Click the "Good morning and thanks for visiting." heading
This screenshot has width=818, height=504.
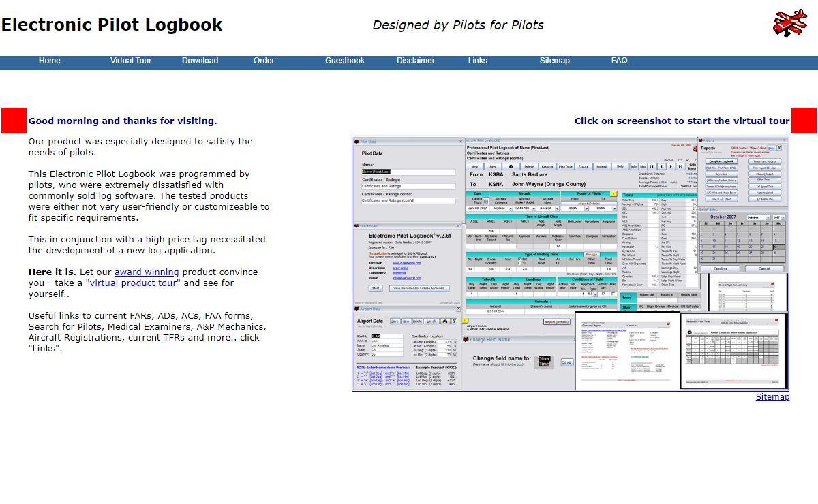click(123, 121)
